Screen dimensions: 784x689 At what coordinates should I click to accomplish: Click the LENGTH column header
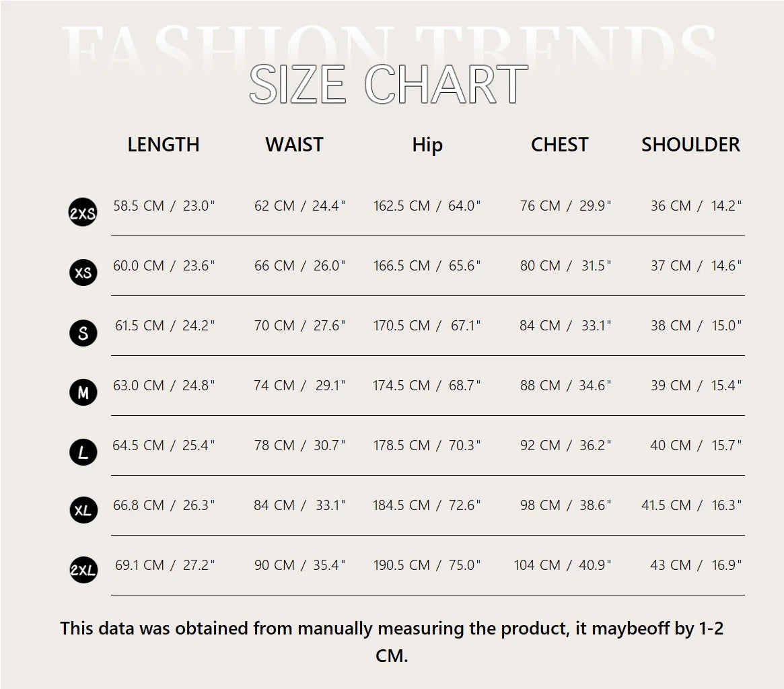(x=164, y=145)
